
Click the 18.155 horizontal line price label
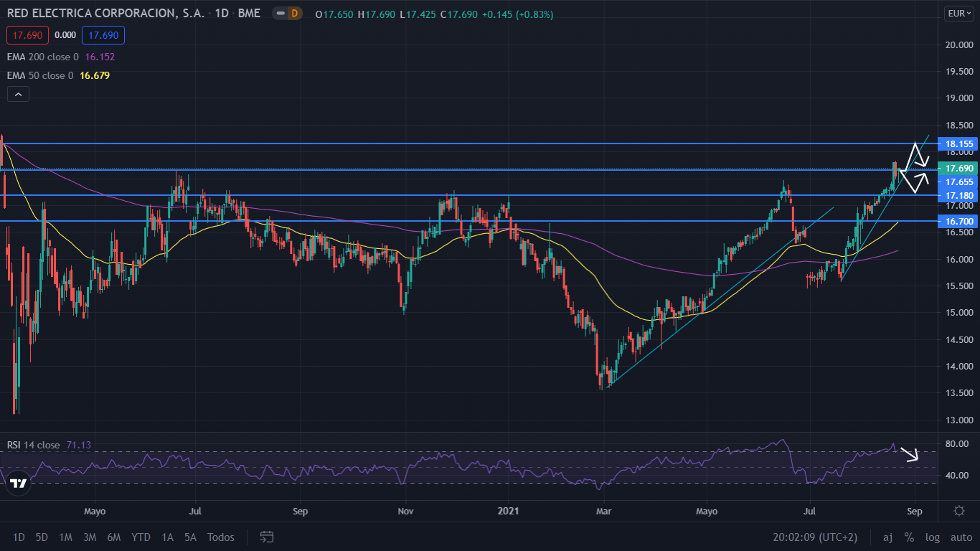click(x=958, y=143)
